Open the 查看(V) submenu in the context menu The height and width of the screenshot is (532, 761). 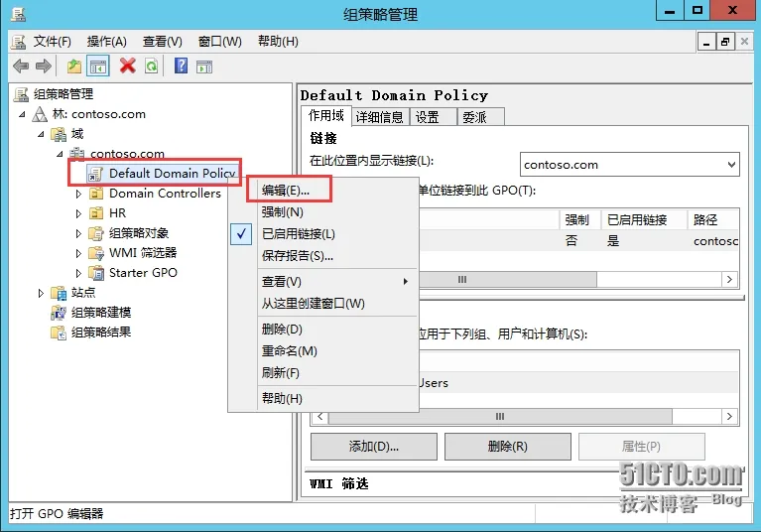click(323, 282)
